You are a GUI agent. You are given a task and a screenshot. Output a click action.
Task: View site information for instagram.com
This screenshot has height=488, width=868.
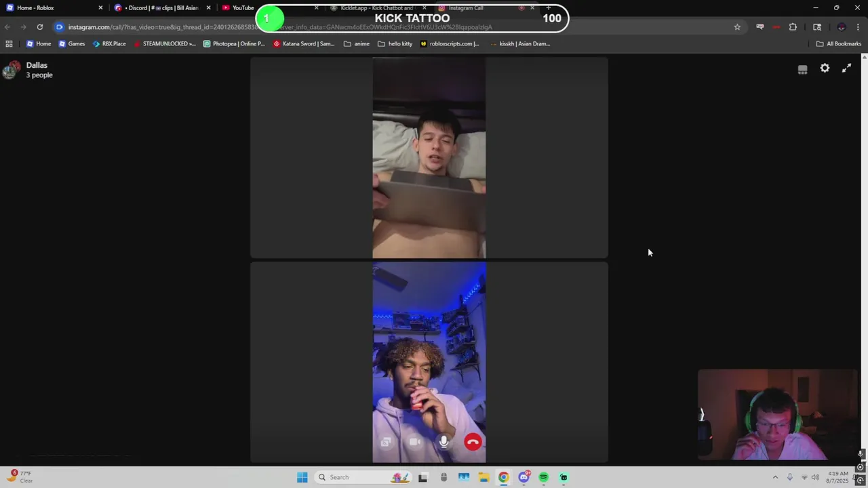point(60,27)
